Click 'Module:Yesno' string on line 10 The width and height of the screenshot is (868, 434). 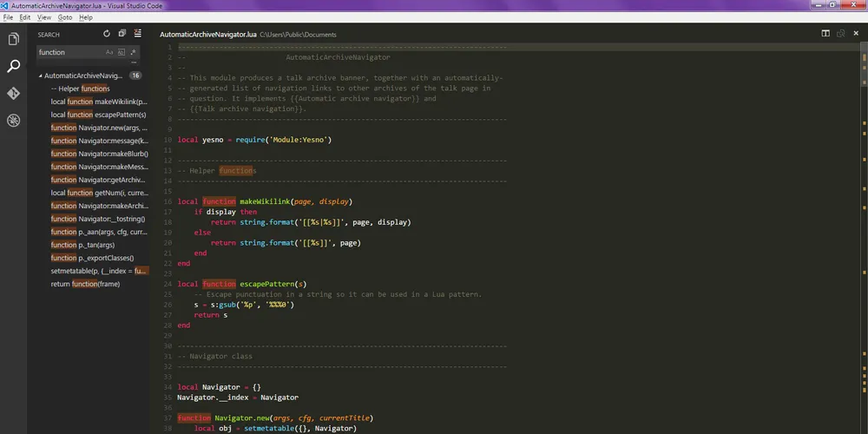(299, 140)
